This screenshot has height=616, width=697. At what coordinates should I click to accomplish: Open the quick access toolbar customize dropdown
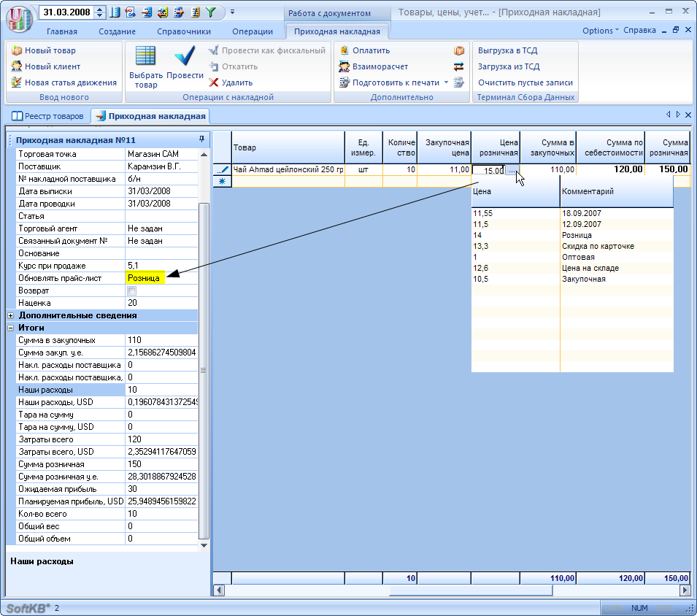pyautogui.click(x=233, y=12)
